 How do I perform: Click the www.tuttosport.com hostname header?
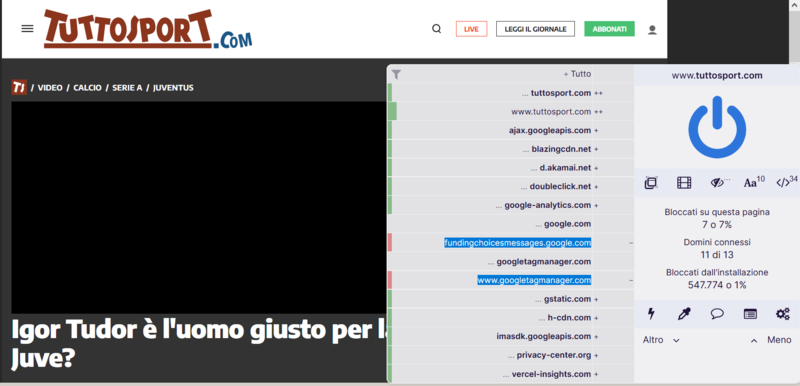pos(717,75)
